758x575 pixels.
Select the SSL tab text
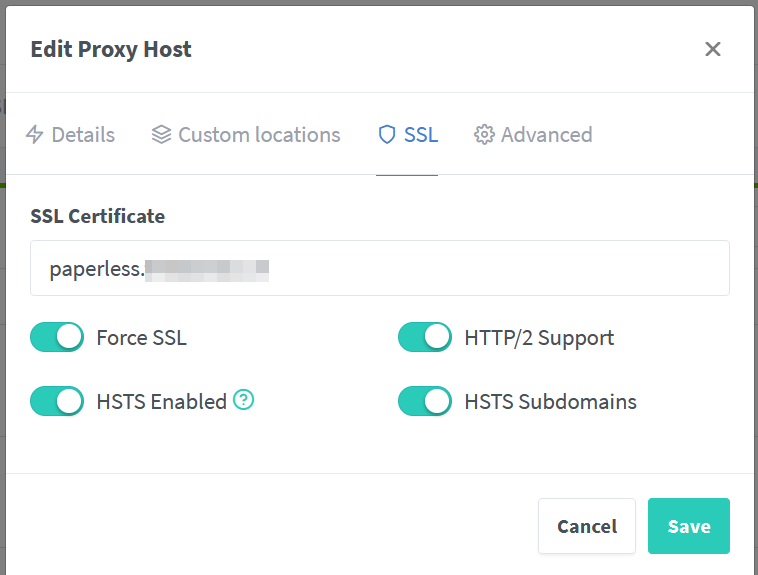pyautogui.click(x=421, y=135)
